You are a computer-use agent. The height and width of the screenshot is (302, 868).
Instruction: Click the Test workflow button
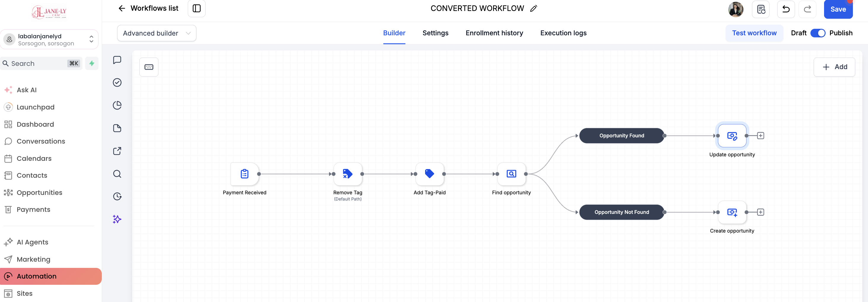pos(754,33)
